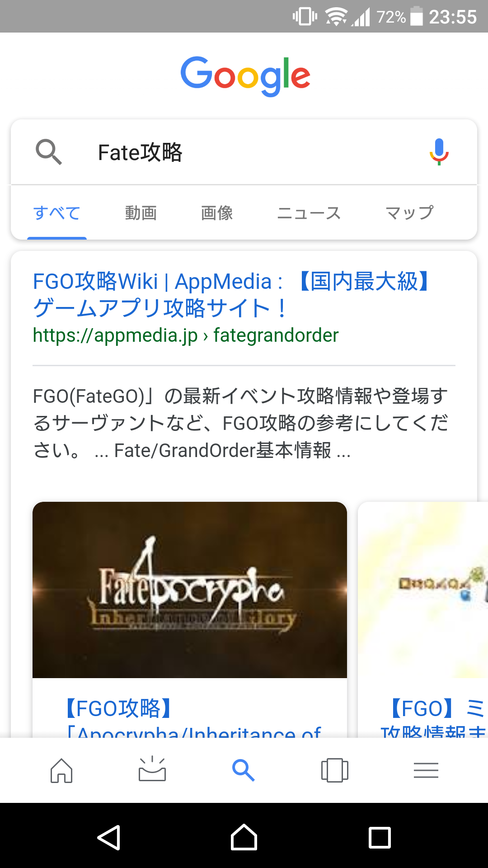Activate voice search microphone
The image size is (488, 868).
coord(439,152)
